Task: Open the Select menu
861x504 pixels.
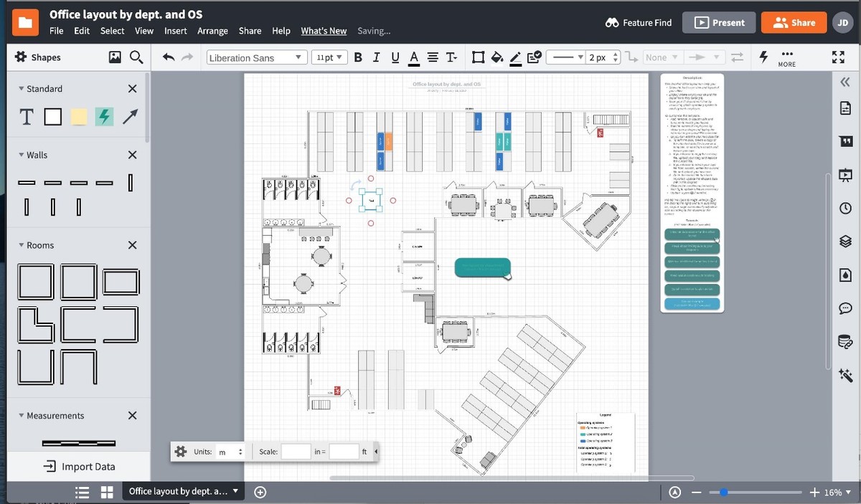Action: 112,31
